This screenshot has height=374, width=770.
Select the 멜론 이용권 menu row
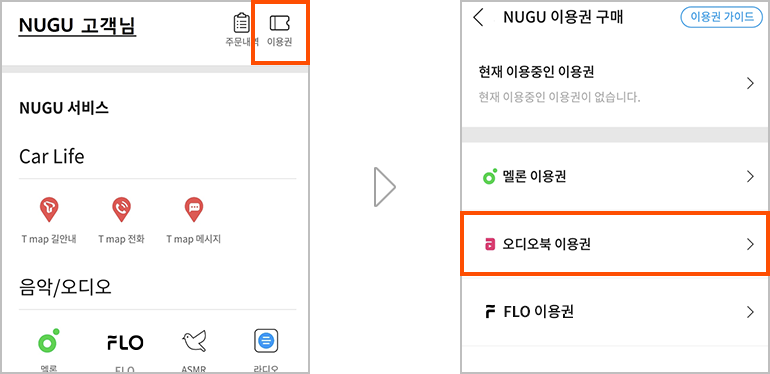point(616,177)
